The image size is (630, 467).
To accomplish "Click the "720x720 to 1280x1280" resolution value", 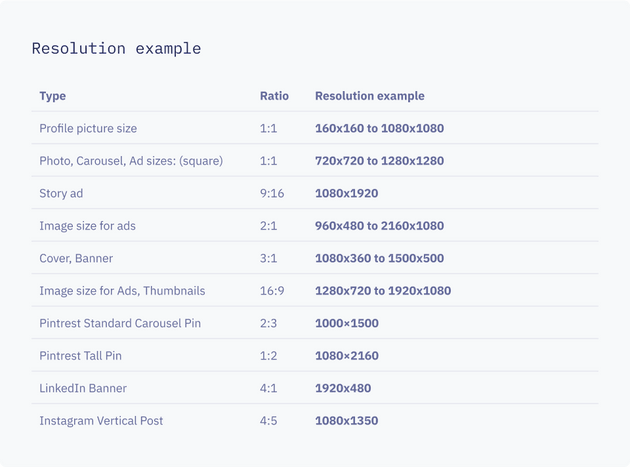I will (x=379, y=161).
